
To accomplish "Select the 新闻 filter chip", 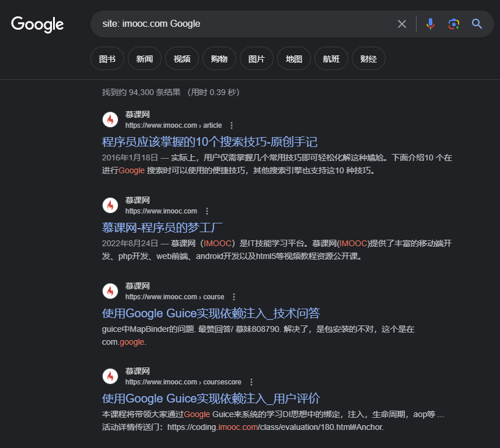I will (145, 59).
